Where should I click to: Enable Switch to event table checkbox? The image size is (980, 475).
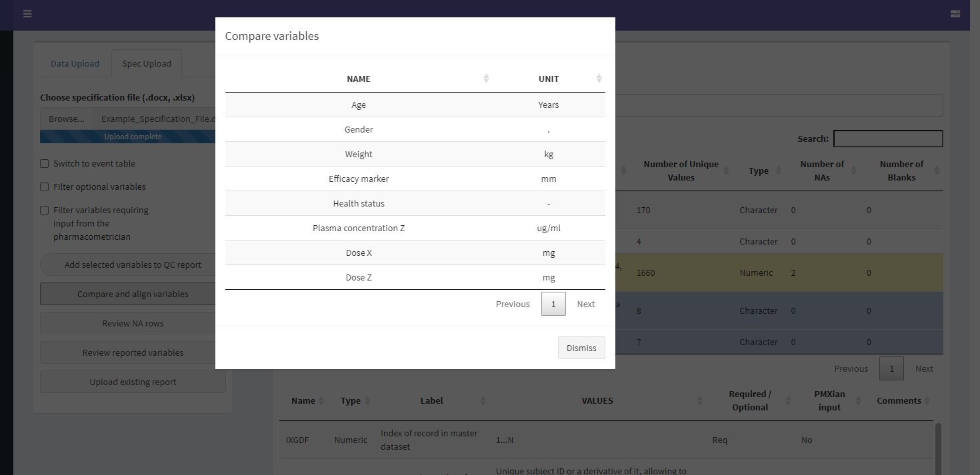pyautogui.click(x=45, y=163)
